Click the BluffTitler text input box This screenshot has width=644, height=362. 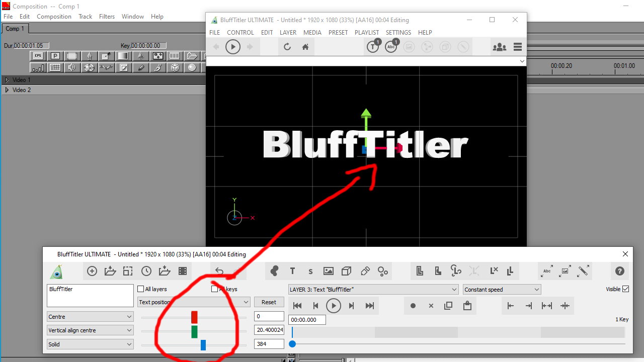point(90,296)
